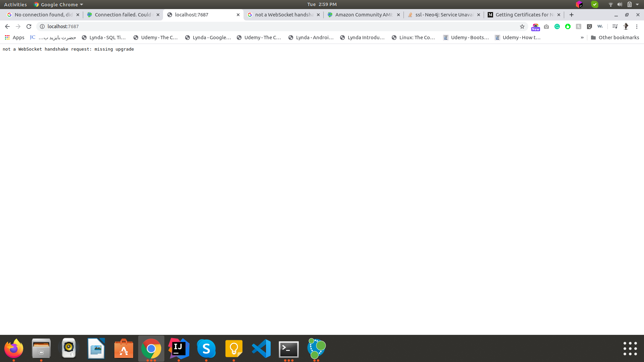The width and height of the screenshot is (644, 362).
Task: Open the Terminal from the dock
Action: click(289, 349)
